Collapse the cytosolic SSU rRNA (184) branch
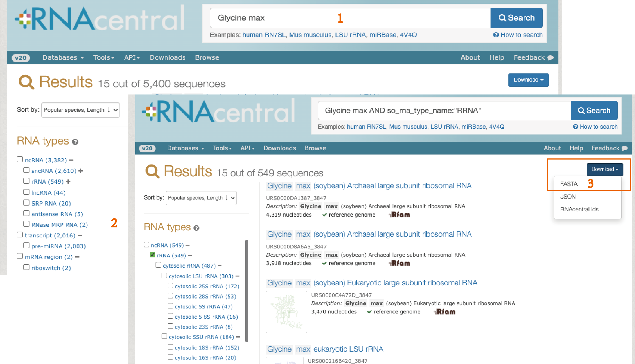This screenshot has height=364, width=635. [238, 337]
